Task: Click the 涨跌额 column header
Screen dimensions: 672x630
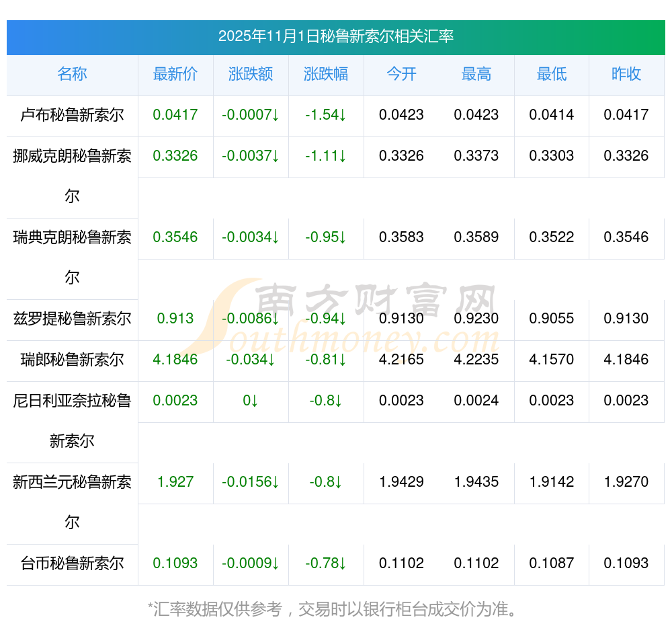Action: 251,75
